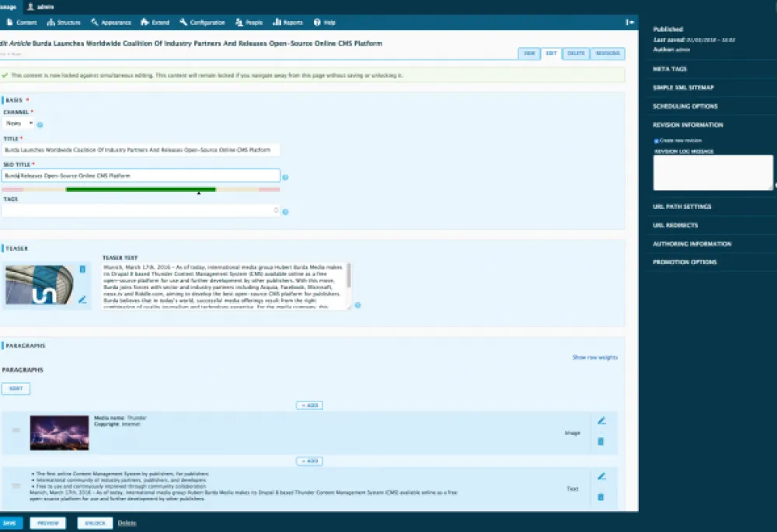The height and width of the screenshot is (532, 777).
Task: Open the Configuration menu
Action: (x=202, y=23)
